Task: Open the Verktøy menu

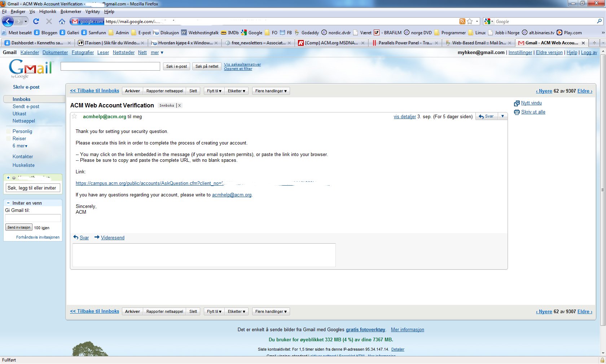Action: [x=93, y=12]
